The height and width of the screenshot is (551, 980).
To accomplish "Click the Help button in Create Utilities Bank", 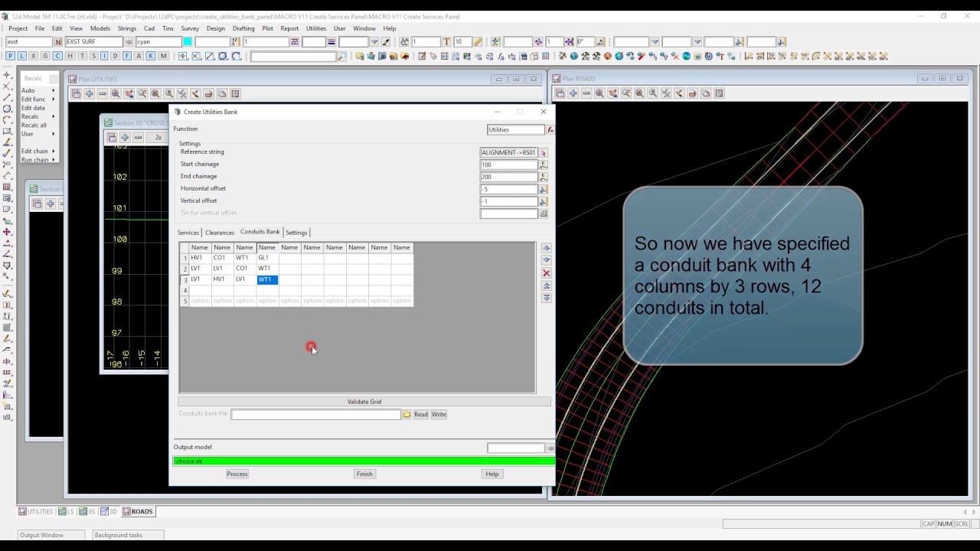I will pos(492,474).
